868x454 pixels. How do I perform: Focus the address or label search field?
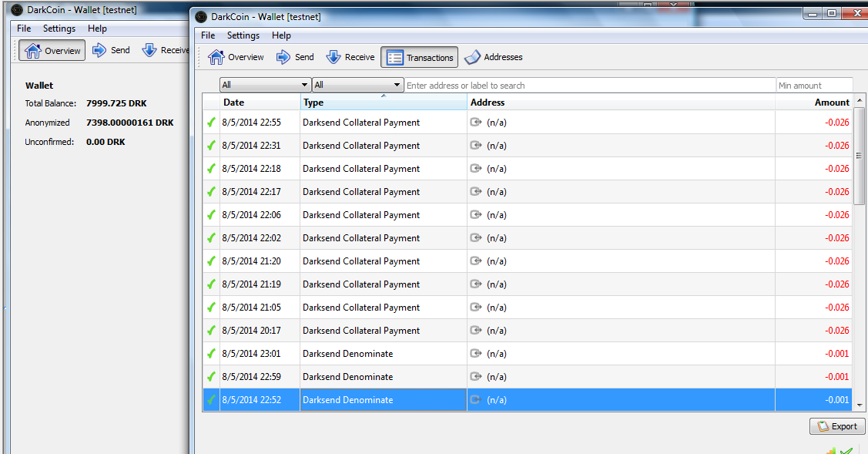(590, 86)
